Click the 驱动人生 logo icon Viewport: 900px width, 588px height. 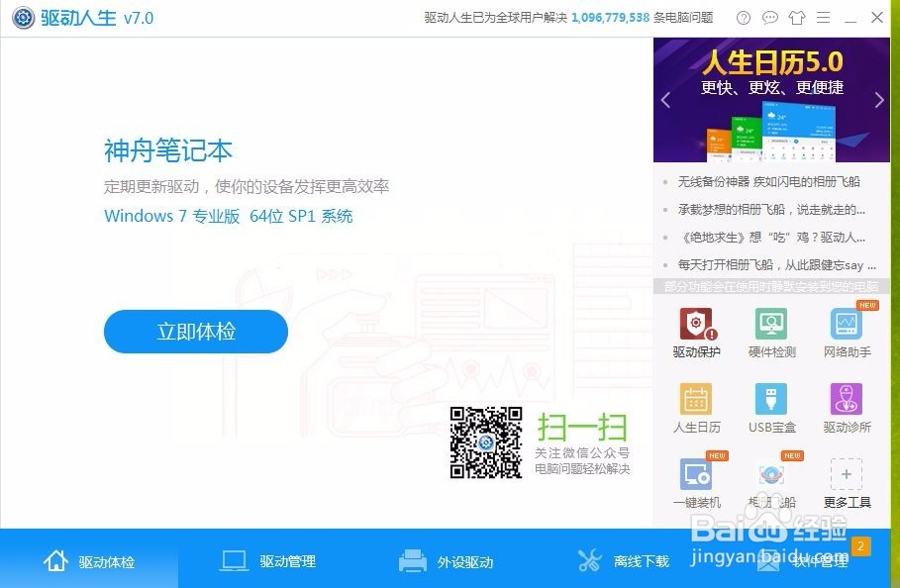pos(24,18)
